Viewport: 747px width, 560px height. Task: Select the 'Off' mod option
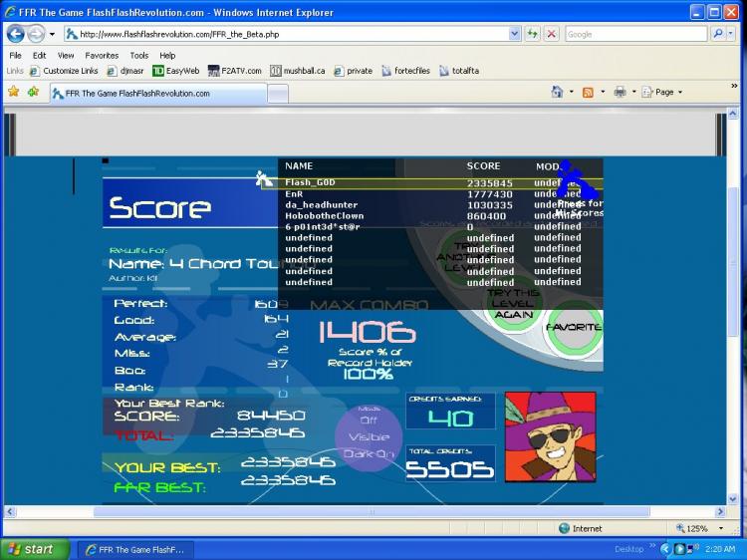coord(369,421)
